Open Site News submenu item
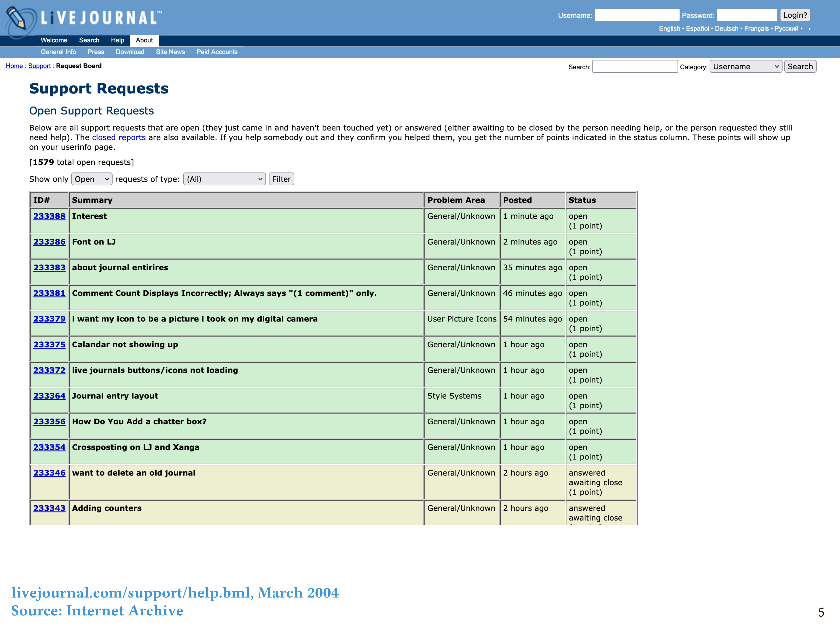This screenshot has width=840, height=630. pos(170,52)
